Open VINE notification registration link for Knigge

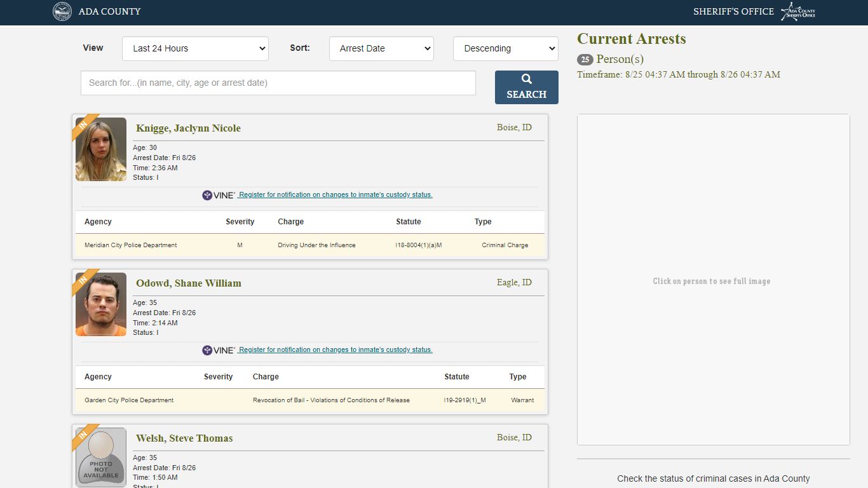pyautogui.click(x=336, y=195)
